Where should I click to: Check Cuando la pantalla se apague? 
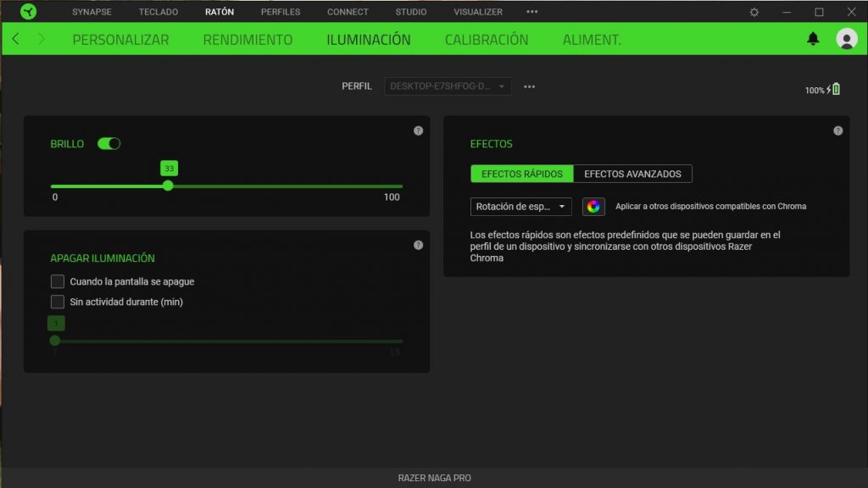[58, 281]
